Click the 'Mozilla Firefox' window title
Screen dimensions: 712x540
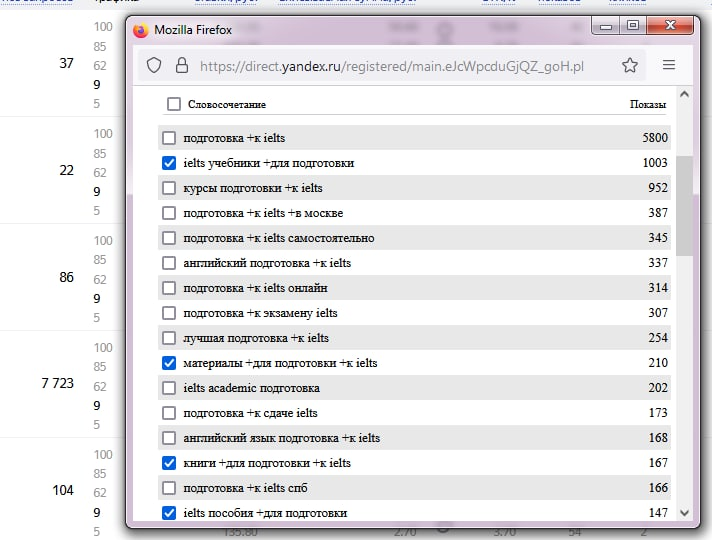point(193,30)
